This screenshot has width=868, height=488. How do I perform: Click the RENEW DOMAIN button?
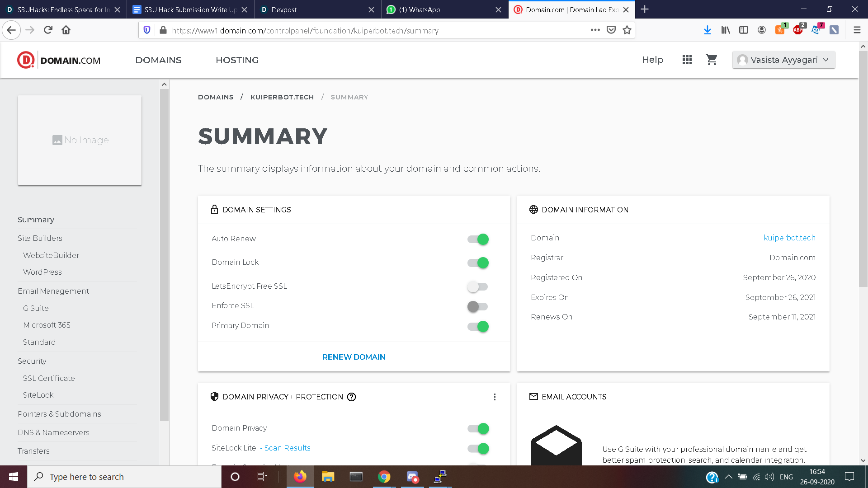pos(354,357)
